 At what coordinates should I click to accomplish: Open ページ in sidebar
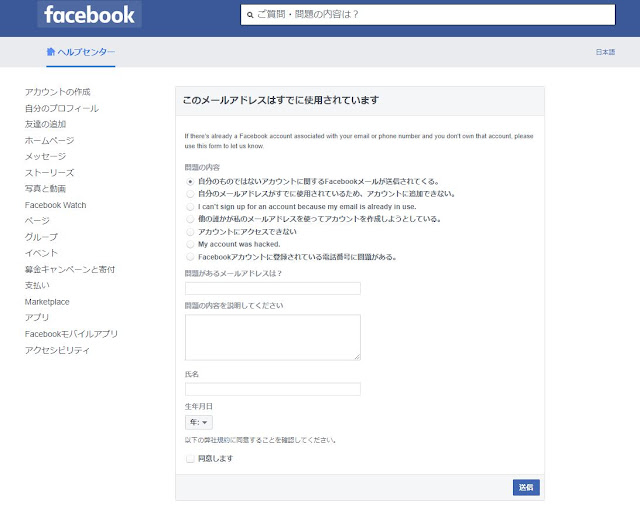coord(37,221)
